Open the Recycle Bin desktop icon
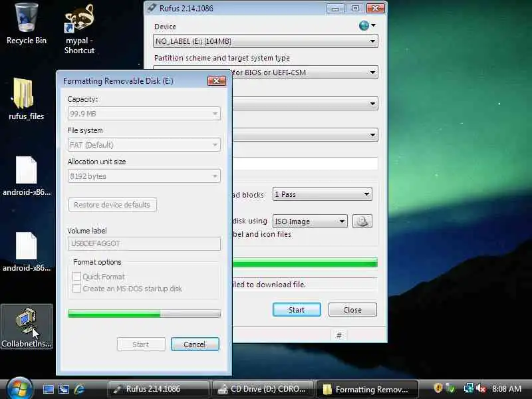Image resolution: width=532 pixels, height=399 pixels. 27,24
